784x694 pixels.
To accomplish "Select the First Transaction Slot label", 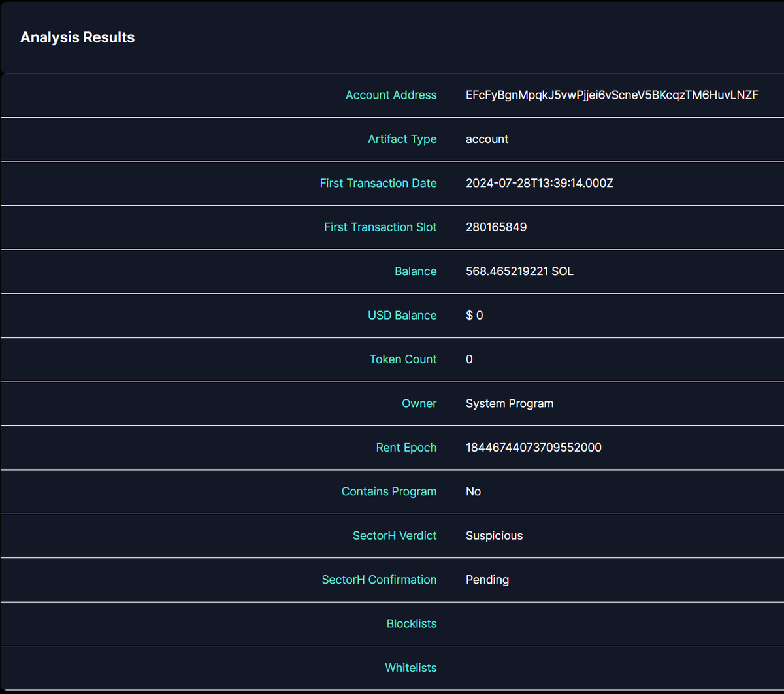I will click(380, 227).
